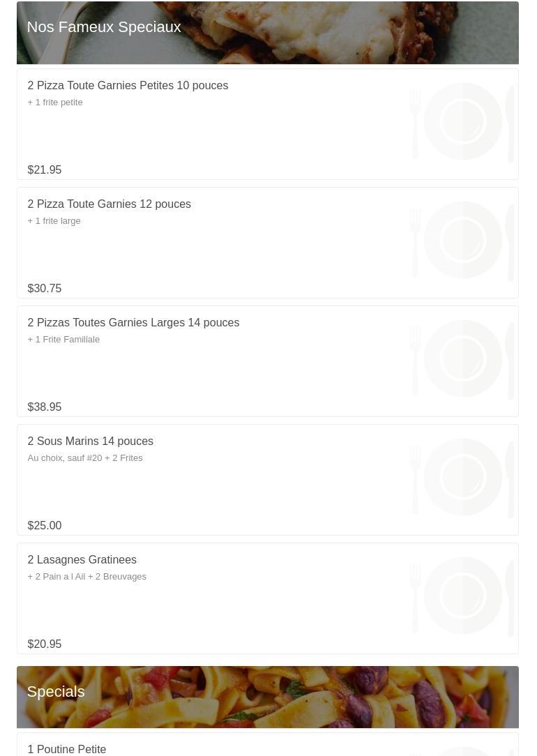
Task: Click plate image beside 14 pouces pizzas
Action: [x=462, y=359]
